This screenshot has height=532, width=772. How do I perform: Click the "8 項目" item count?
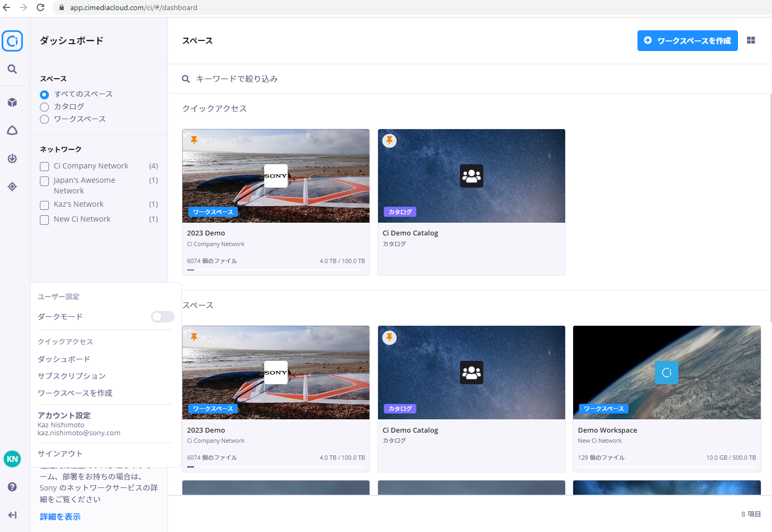[x=751, y=514]
